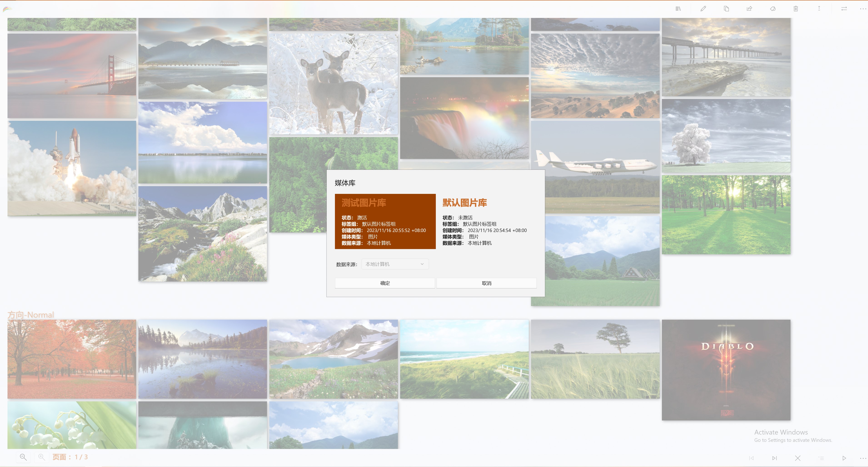868x467 pixels.
Task: Open the 数据来源 dropdown
Action: pyautogui.click(x=394, y=264)
